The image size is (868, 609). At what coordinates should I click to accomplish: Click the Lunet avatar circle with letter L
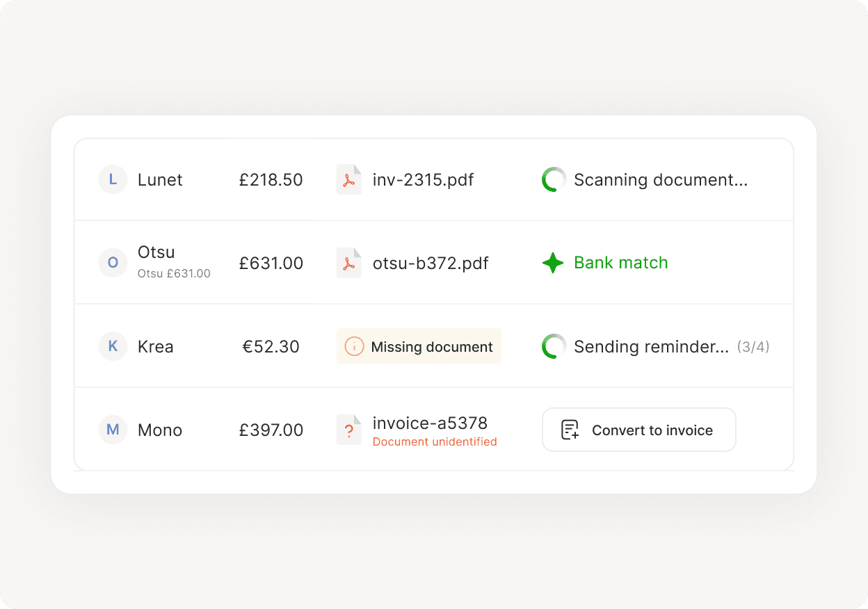click(x=113, y=179)
